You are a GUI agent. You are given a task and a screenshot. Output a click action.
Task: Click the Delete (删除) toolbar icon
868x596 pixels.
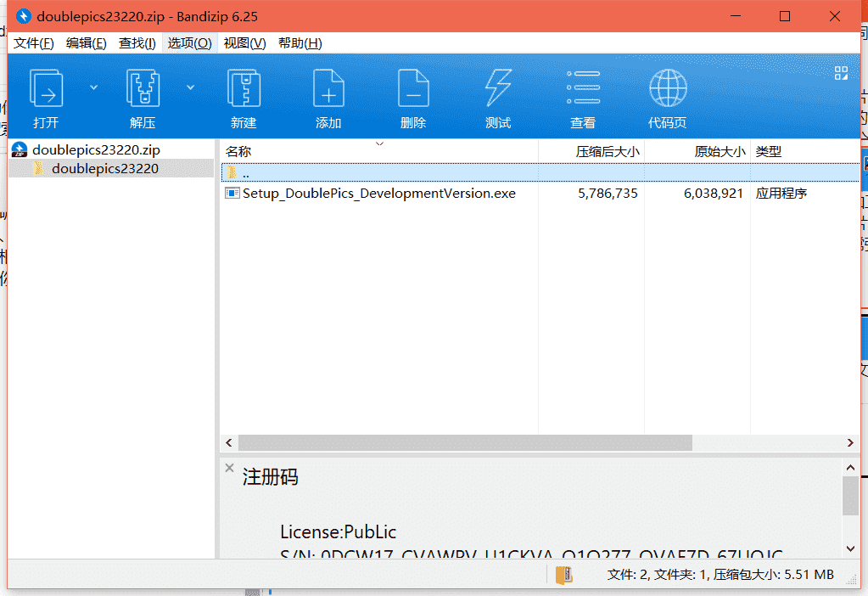[413, 88]
